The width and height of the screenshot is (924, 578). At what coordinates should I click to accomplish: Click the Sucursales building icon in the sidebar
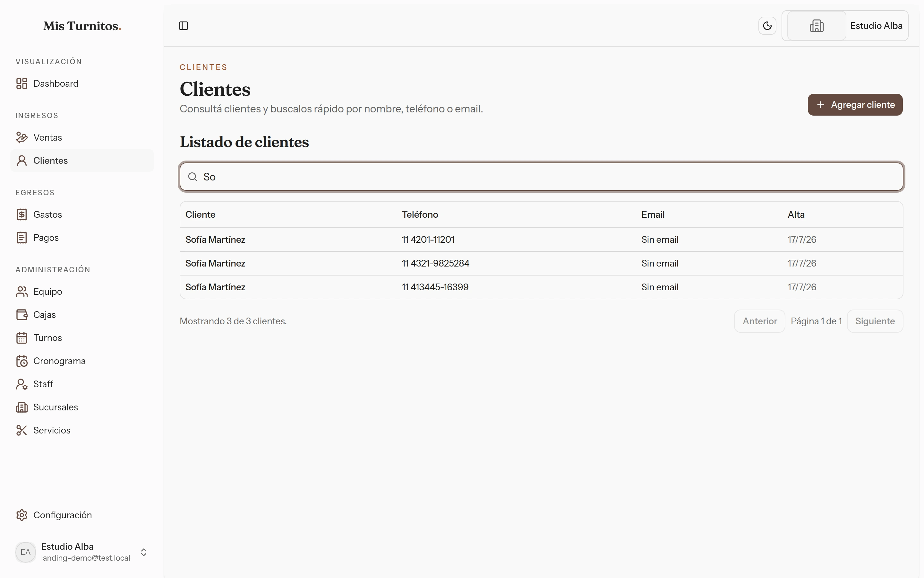coord(22,407)
